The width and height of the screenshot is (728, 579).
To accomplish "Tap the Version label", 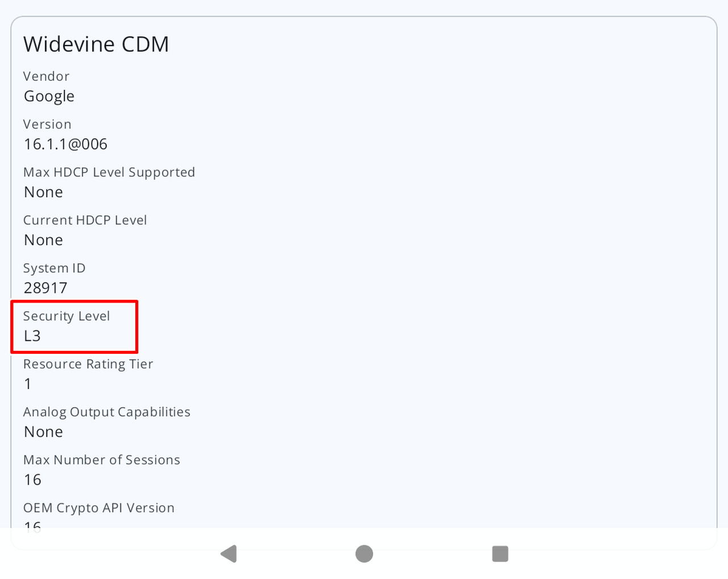I will point(47,124).
